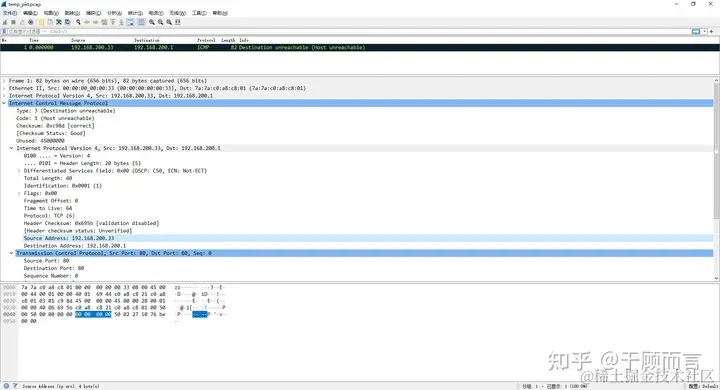Save this capture file from the toolbar

50,22
